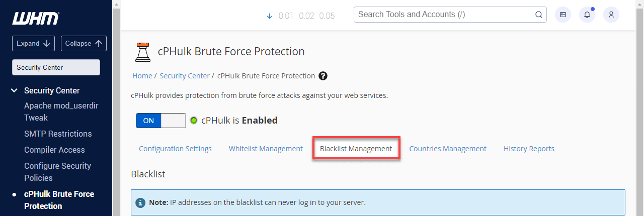Click the server load average arrow

coord(269,16)
